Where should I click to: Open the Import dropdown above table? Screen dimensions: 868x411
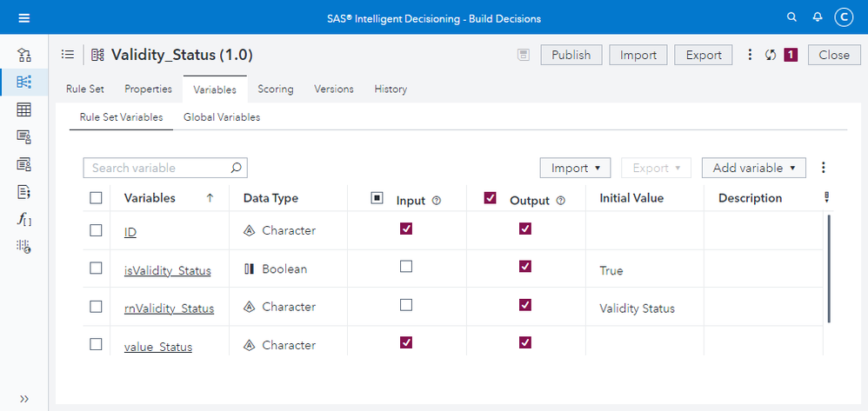[575, 168]
